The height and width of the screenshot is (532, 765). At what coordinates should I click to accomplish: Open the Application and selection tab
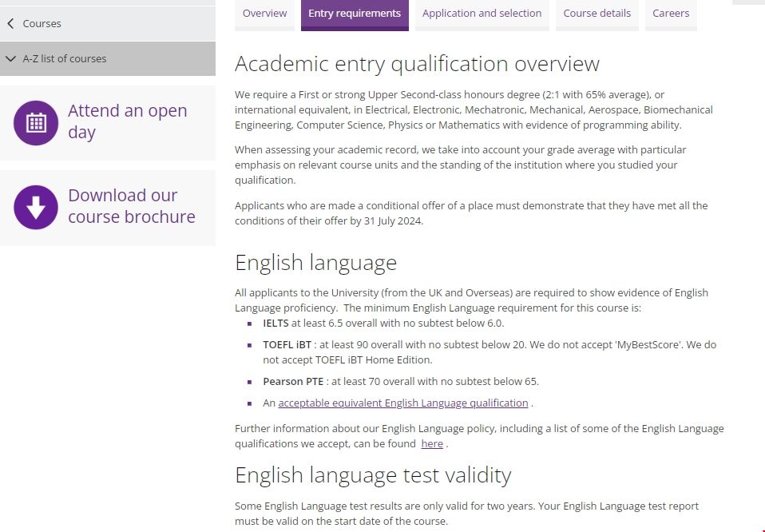click(x=482, y=13)
